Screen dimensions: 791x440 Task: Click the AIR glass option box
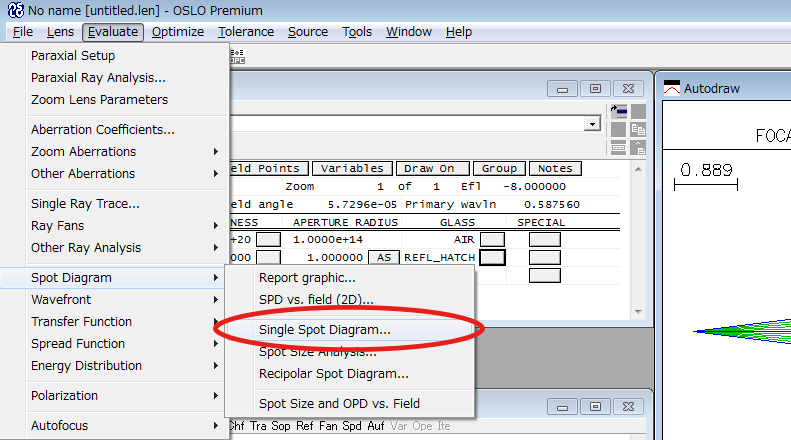[491, 239]
